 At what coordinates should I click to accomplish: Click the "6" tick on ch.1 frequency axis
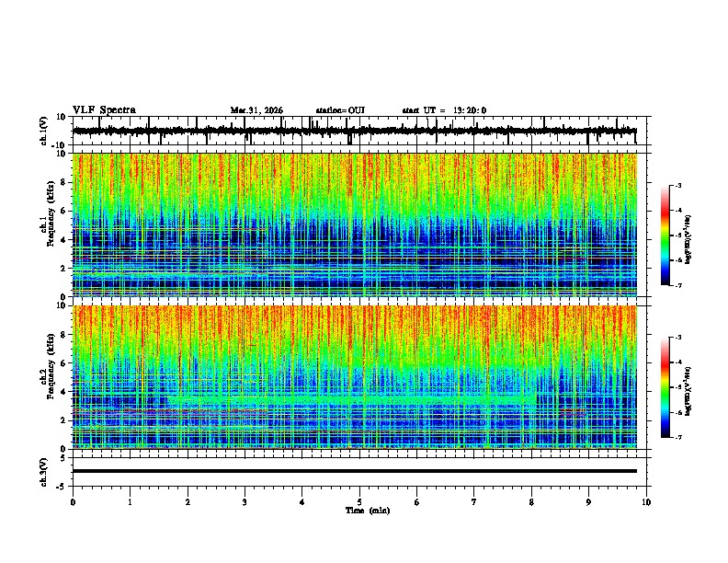64,212
